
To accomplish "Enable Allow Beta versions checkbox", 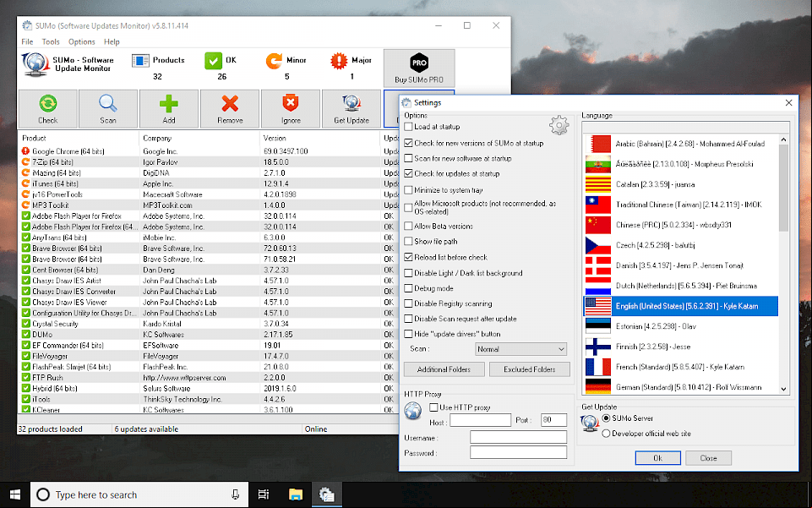I will click(x=409, y=227).
